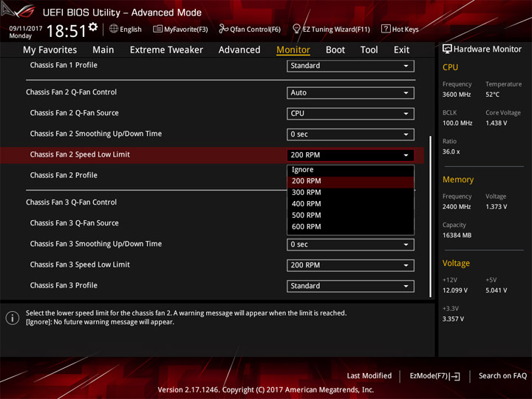Switch to EzMode(F7)

click(x=434, y=376)
